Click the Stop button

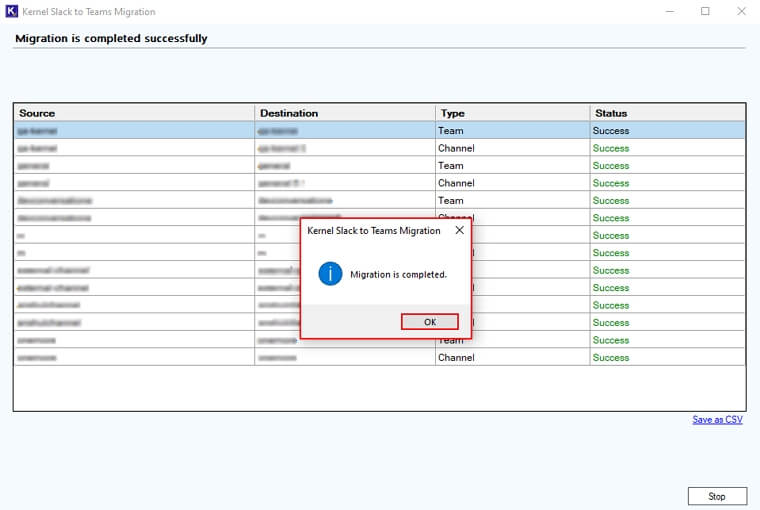pyautogui.click(x=717, y=496)
